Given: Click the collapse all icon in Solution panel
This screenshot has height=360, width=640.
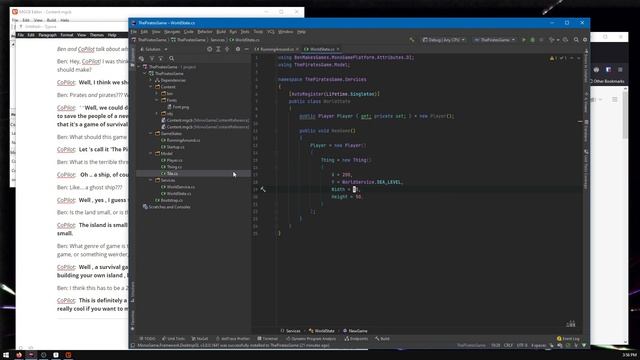Looking at the screenshot, I should tap(227, 49).
